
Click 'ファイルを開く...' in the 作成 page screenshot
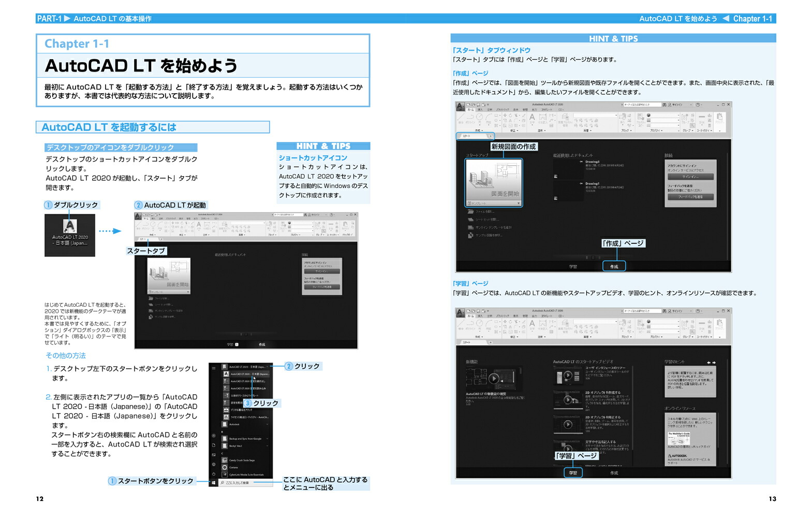pyautogui.click(x=481, y=211)
